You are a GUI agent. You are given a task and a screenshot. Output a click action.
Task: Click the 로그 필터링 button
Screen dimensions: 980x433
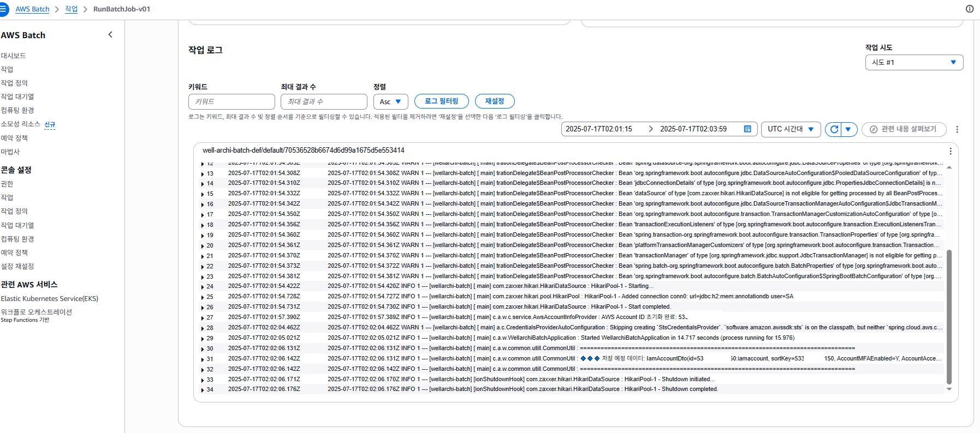(441, 101)
